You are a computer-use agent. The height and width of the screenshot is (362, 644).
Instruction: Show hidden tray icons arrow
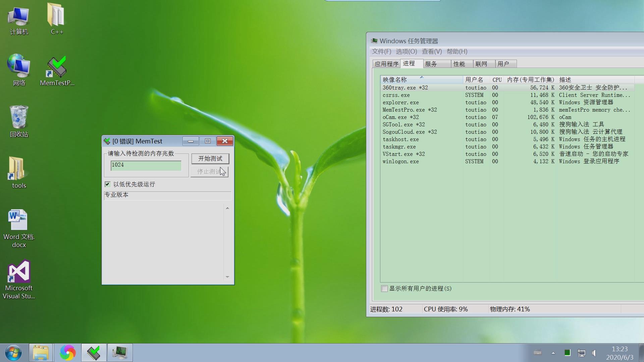(x=553, y=353)
